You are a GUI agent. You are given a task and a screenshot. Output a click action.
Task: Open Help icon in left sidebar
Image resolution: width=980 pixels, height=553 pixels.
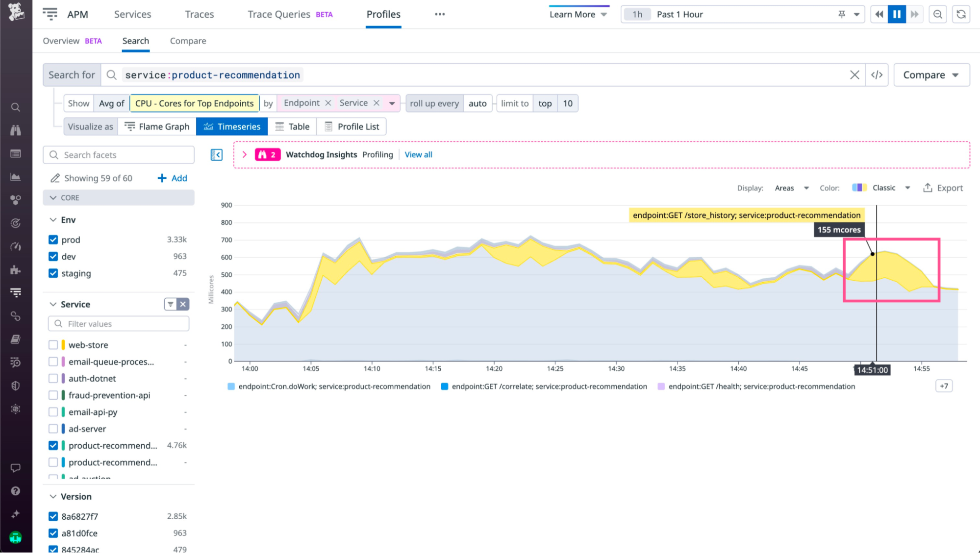pyautogui.click(x=16, y=491)
